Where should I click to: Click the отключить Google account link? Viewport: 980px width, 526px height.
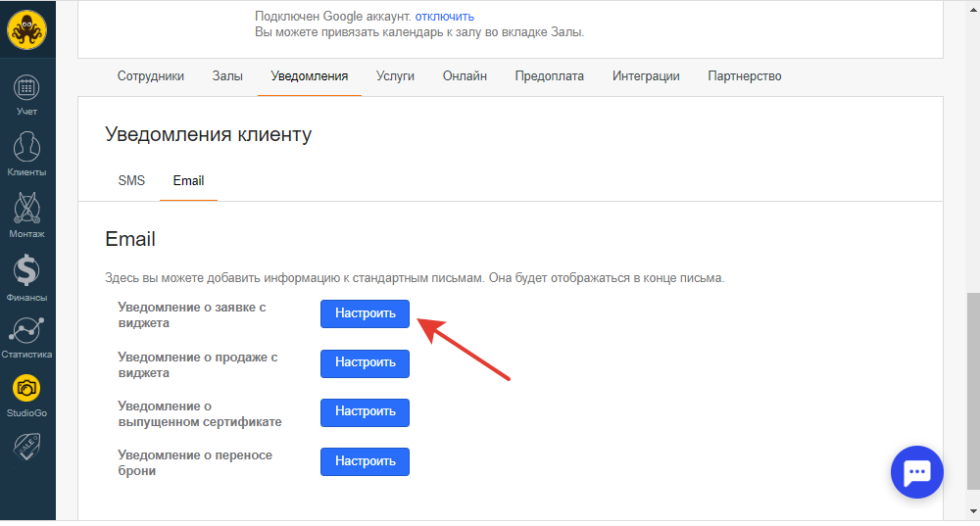tap(444, 17)
